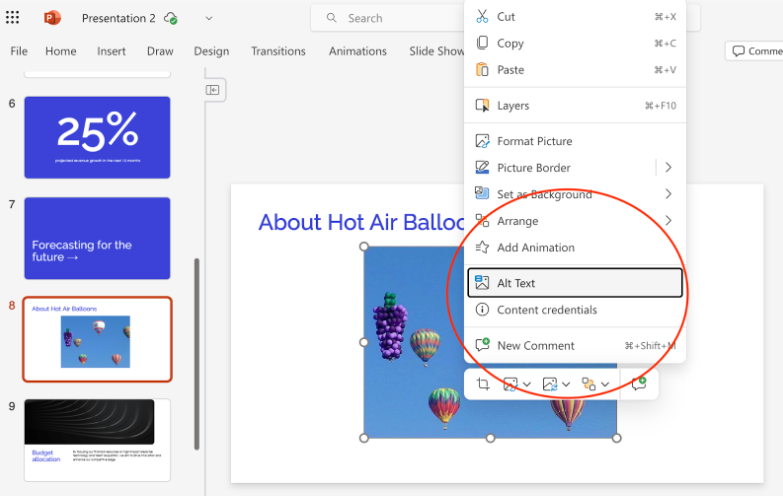Click the Presentation 2 file name
783x496 pixels.
tap(118, 18)
